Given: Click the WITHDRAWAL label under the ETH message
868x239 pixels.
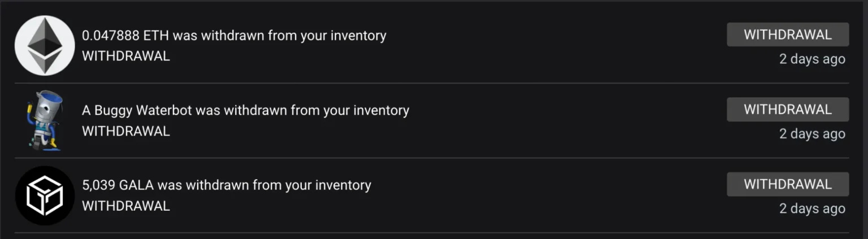Looking at the screenshot, I should [x=126, y=57].
